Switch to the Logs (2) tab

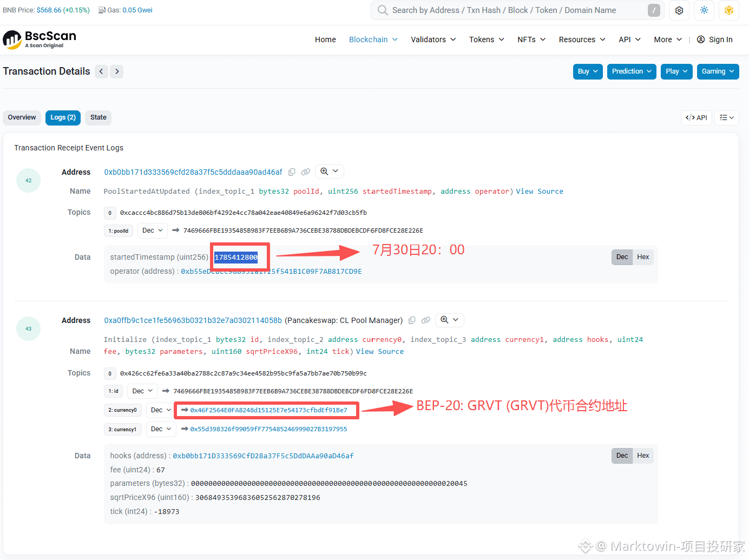click(63, 117)
